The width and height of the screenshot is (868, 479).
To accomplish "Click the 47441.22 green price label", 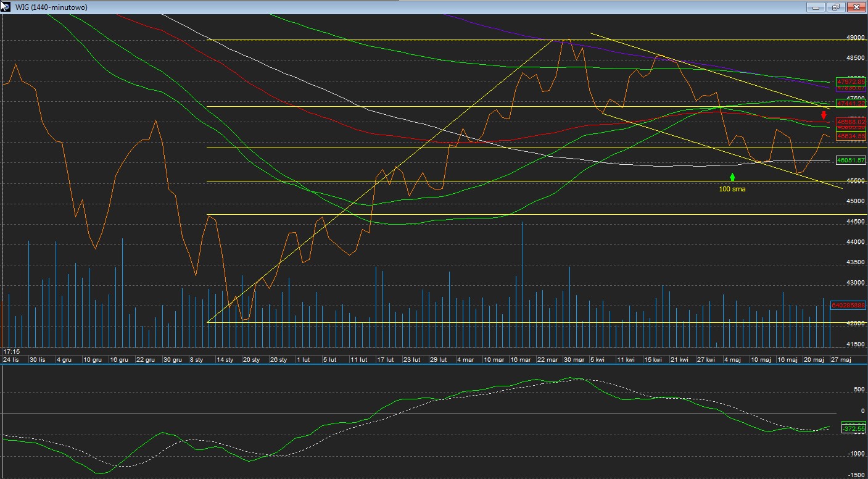I will pos(851,103).
